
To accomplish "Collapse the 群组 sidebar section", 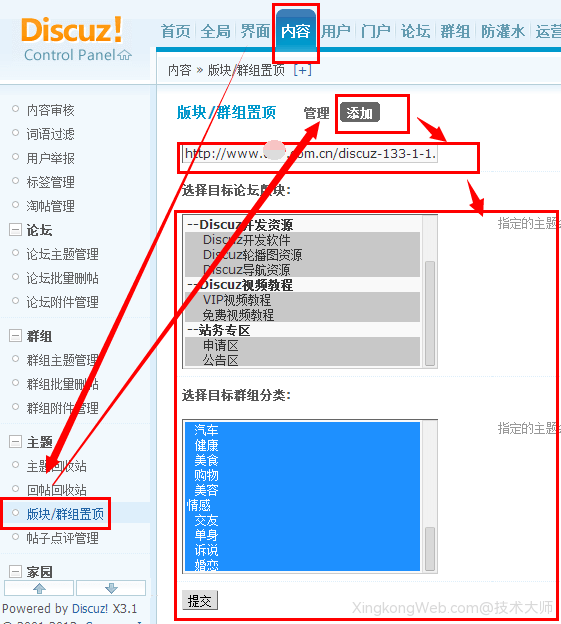I will (15, 335).
